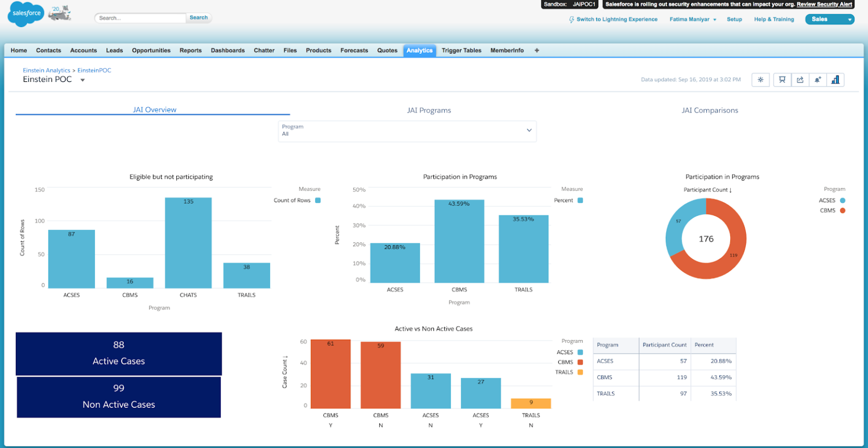Screen dimensions: 868x448
Task: Go to the Chatter tab
Action: click(x=264, y=50)
